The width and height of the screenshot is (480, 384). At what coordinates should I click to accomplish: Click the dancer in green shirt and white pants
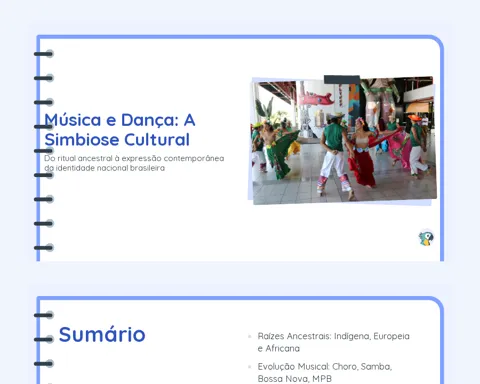coord(334,153)
